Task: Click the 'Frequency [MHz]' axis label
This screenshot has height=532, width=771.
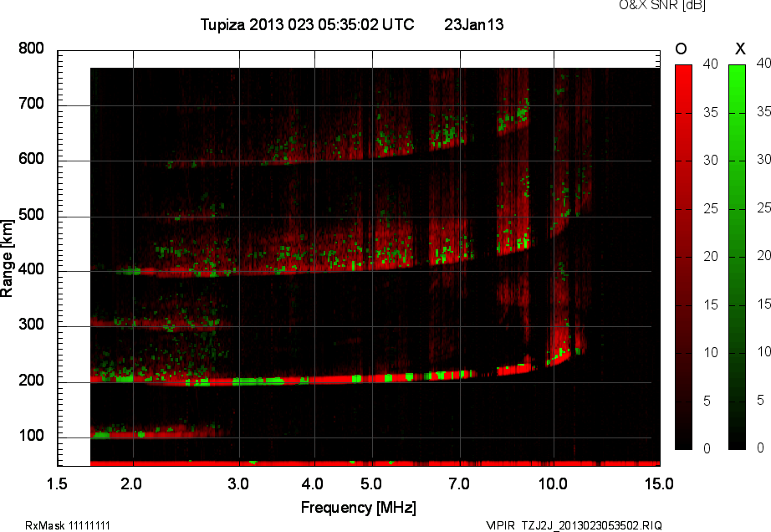Action: tap(359, 508)
